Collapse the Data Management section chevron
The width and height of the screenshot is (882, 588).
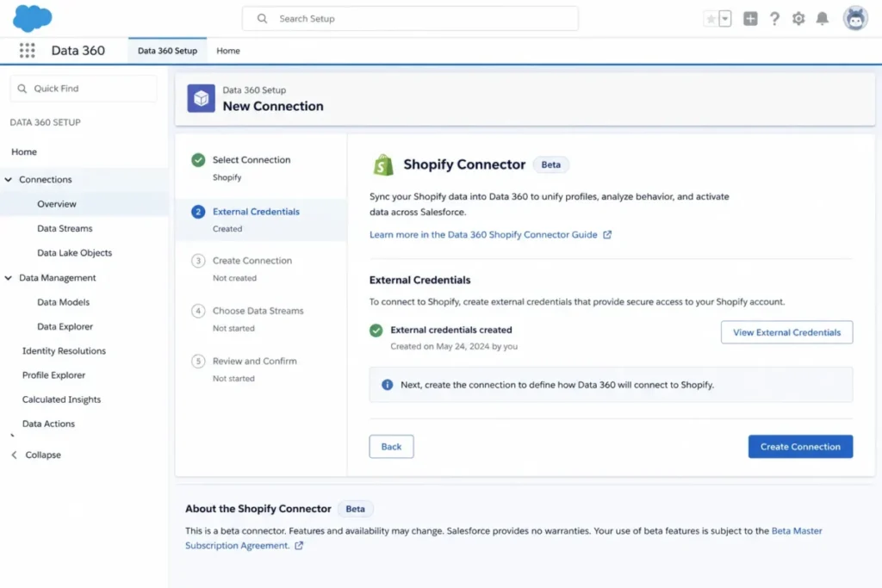(x=9, y=278)
